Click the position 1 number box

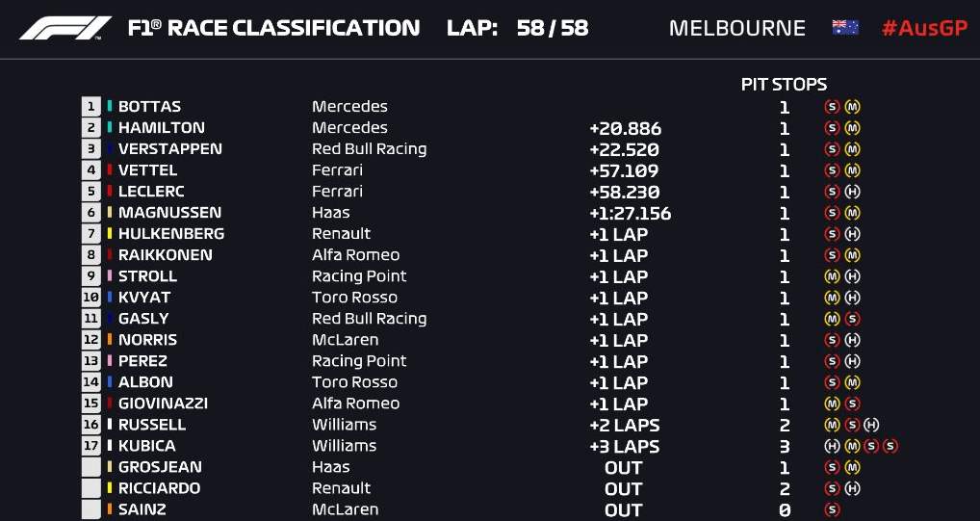[x=90, y=107]
